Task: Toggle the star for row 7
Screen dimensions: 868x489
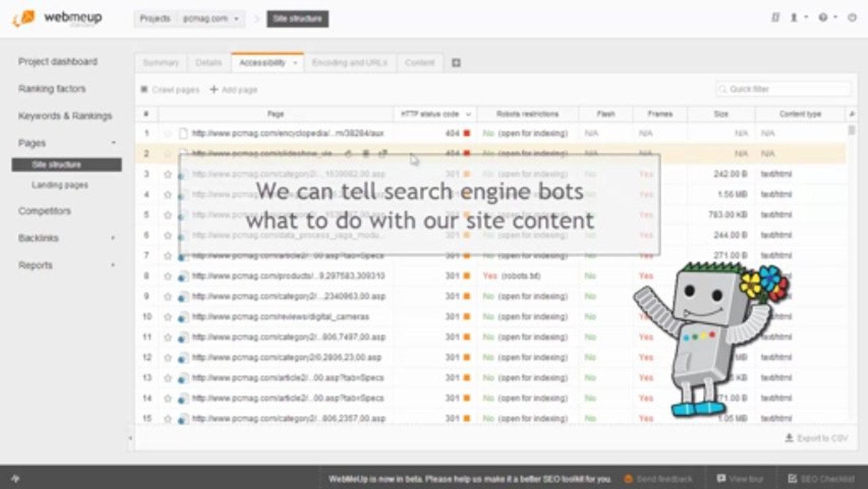Action: point(168,255)
